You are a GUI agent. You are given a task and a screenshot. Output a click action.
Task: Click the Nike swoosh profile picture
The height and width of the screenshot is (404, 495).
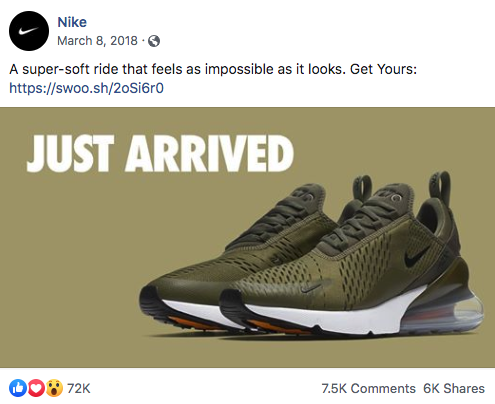coord(29,31)
